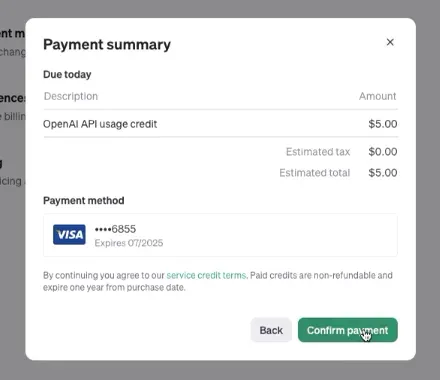Select the card ending in 6855

coord(220,235)
